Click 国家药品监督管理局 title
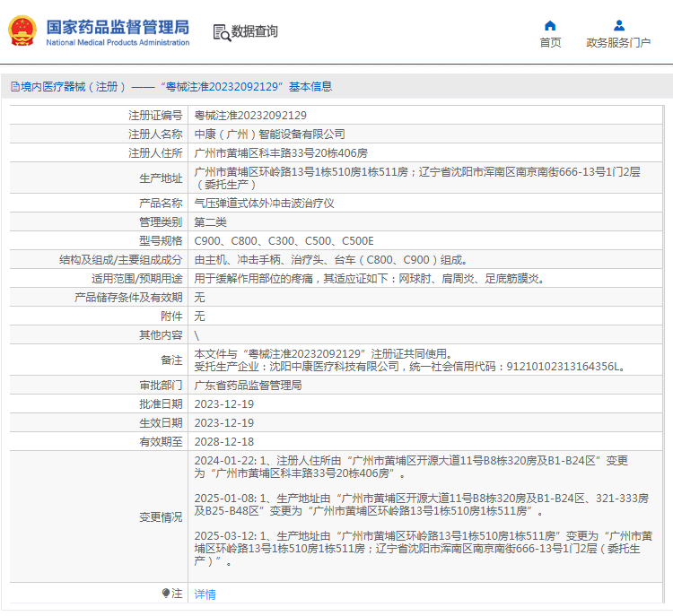 [118, 27]
